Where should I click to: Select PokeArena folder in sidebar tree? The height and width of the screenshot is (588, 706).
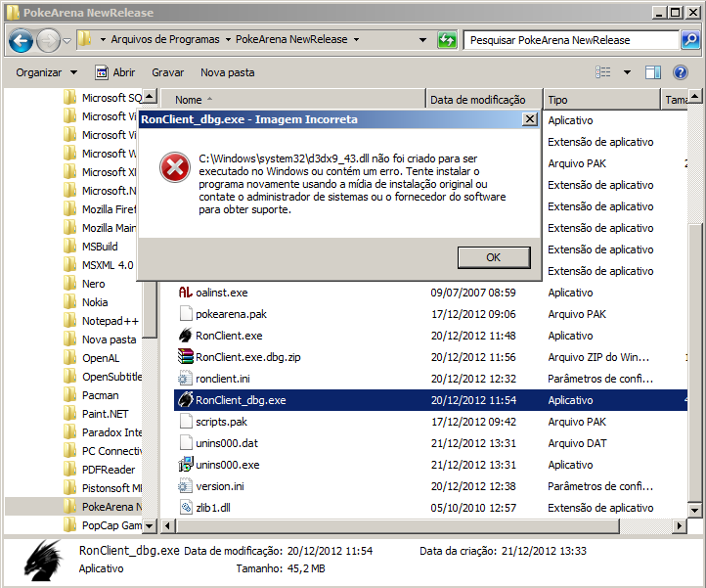pos(103,507)
